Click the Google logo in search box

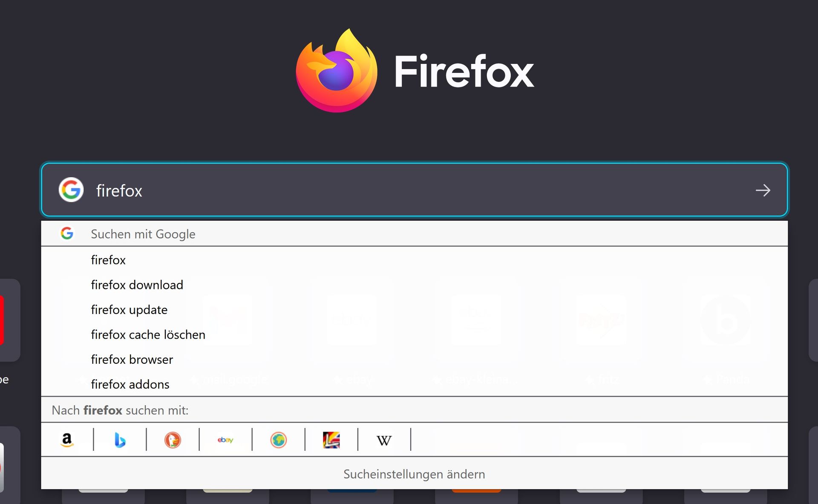(71, 190)
